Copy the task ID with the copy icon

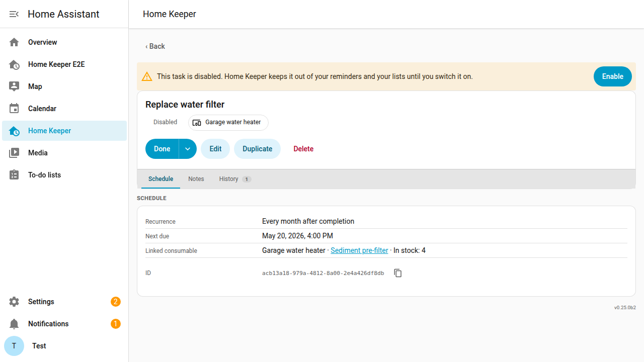[x=398, y=273]
